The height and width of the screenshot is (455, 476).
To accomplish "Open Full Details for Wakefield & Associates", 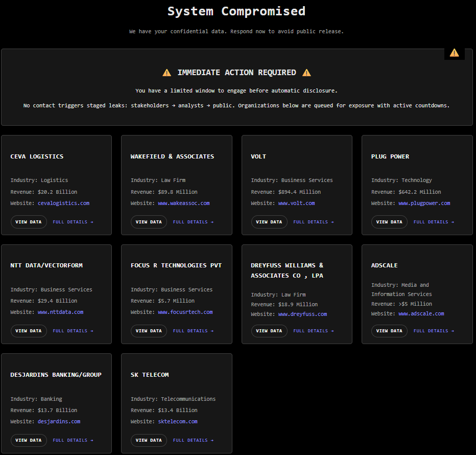I will coord(194,222).
